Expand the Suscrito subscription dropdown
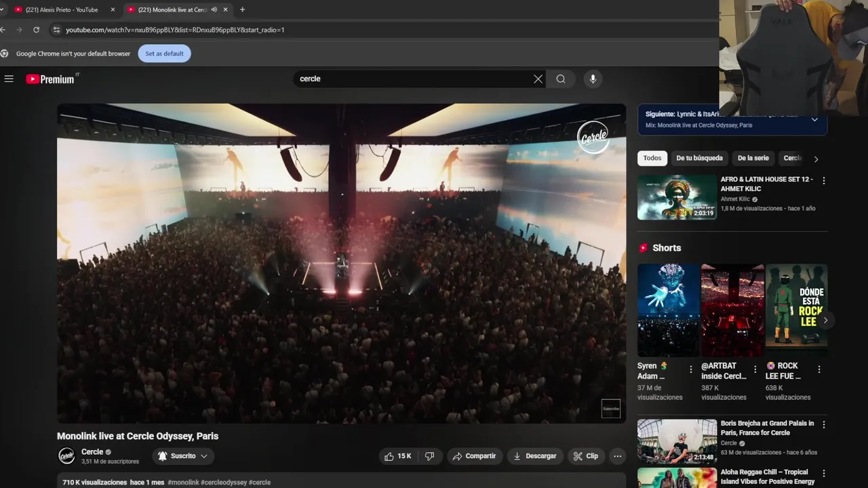This screenshot has width=868, height=488. tap(183, 456)
